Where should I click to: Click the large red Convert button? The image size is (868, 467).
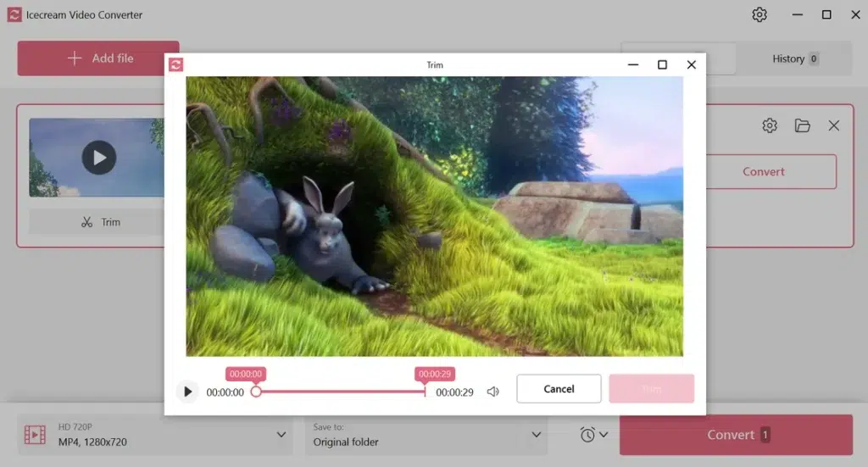click(x=736, y=435)
